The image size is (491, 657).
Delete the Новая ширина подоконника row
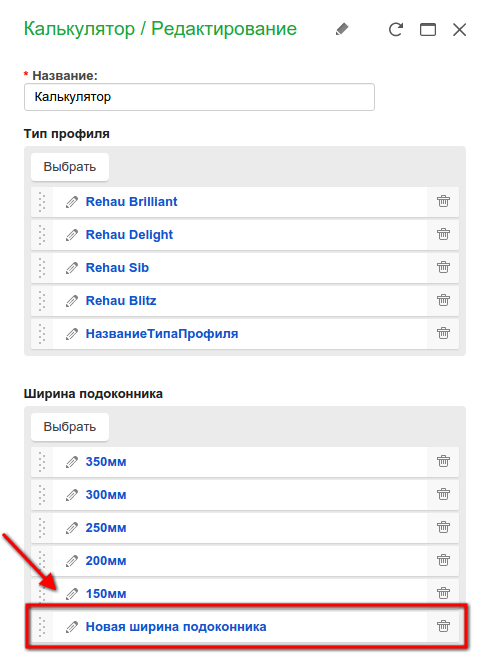(x=443, y=626)
